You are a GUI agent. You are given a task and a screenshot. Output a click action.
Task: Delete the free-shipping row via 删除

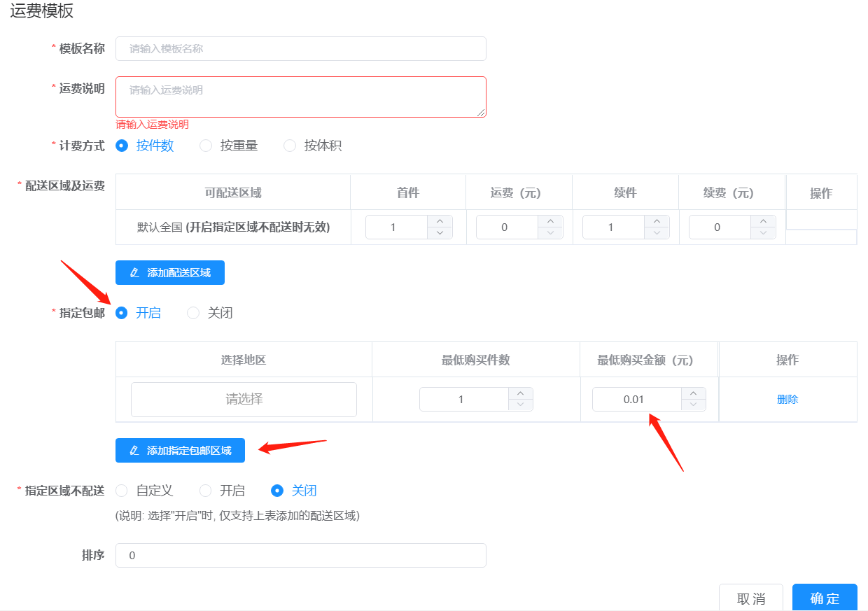(x=787, y=400)
